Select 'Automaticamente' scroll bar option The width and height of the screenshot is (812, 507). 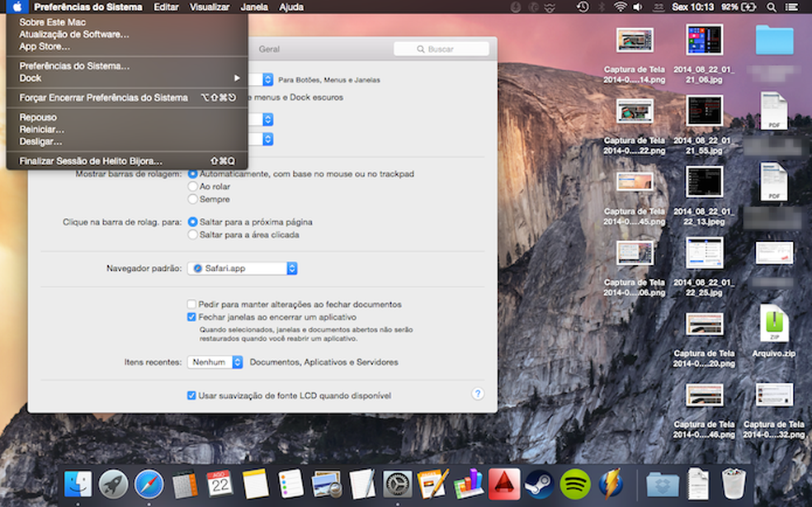(x=192, y=173)
